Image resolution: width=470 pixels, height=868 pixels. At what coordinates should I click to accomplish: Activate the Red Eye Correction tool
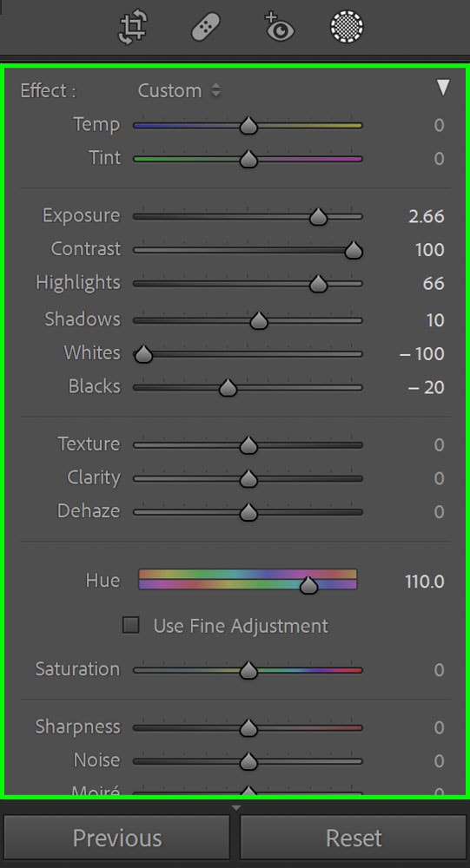[x=278, y=27]
